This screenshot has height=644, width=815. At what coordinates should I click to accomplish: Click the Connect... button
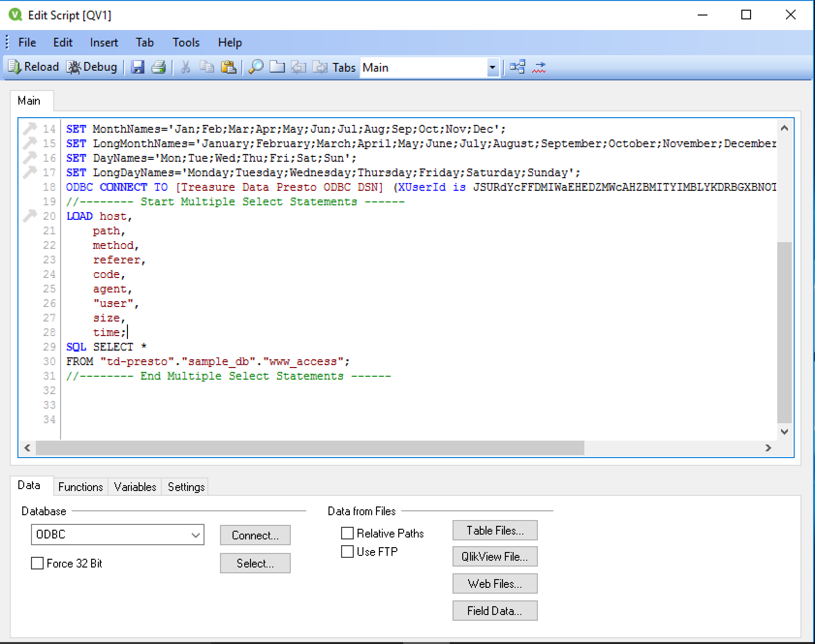point(255,535)
